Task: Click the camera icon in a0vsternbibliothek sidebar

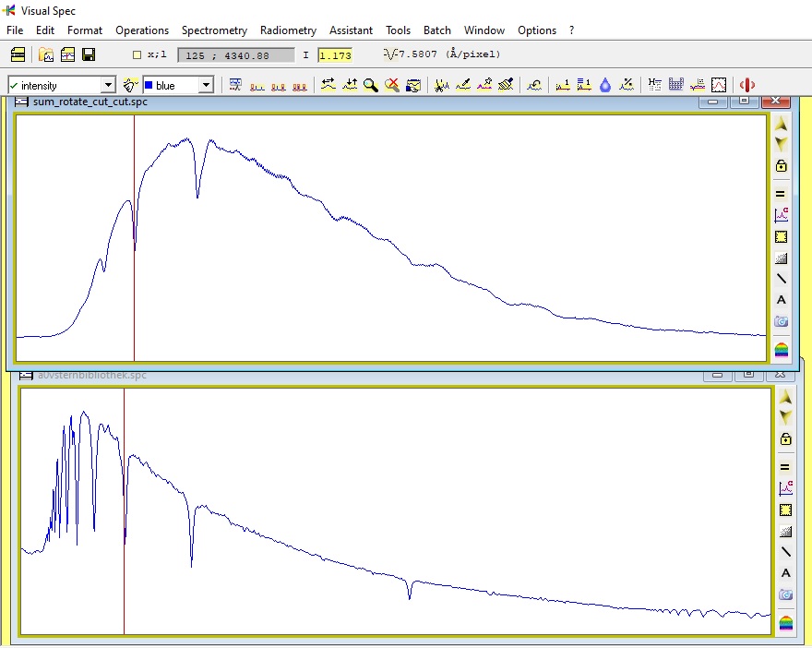Action: pos(785,594)
